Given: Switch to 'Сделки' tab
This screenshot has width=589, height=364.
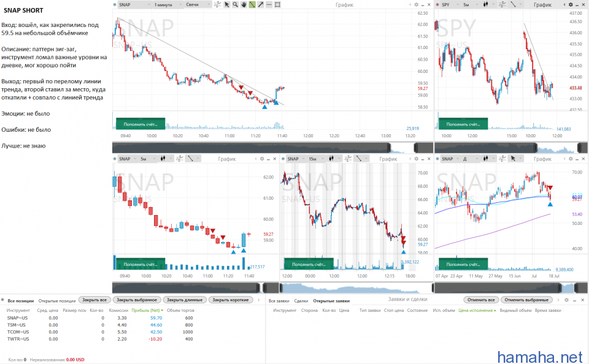Looking at the screenshot, I should click(x=301, y=301).
